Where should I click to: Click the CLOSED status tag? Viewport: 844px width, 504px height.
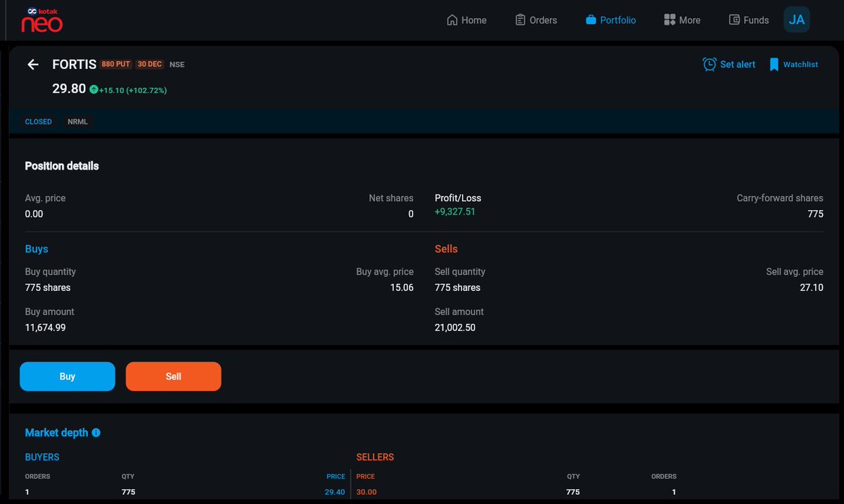point(39,122)
